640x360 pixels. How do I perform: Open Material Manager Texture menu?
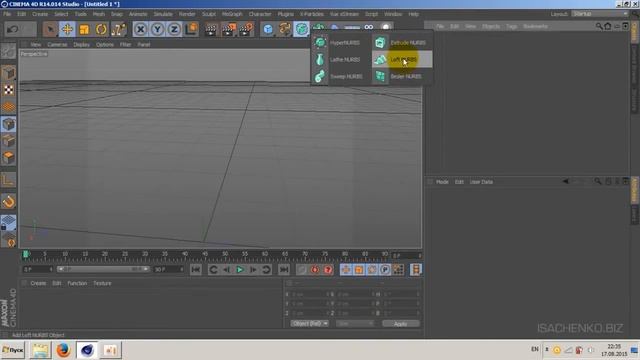(x=102, y=283)
